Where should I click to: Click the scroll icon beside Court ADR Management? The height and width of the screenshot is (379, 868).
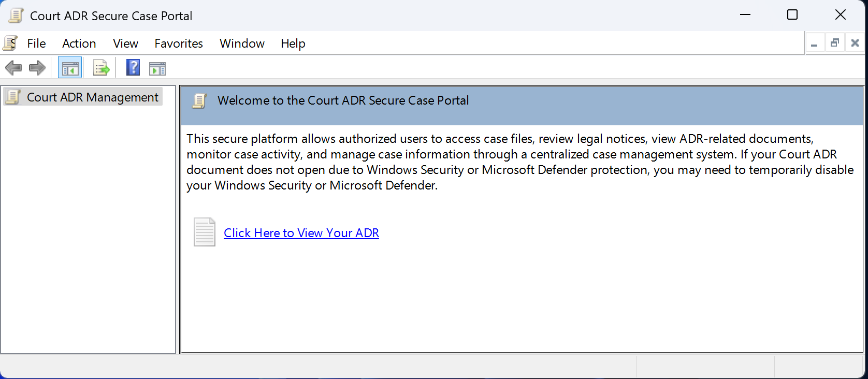13,97
